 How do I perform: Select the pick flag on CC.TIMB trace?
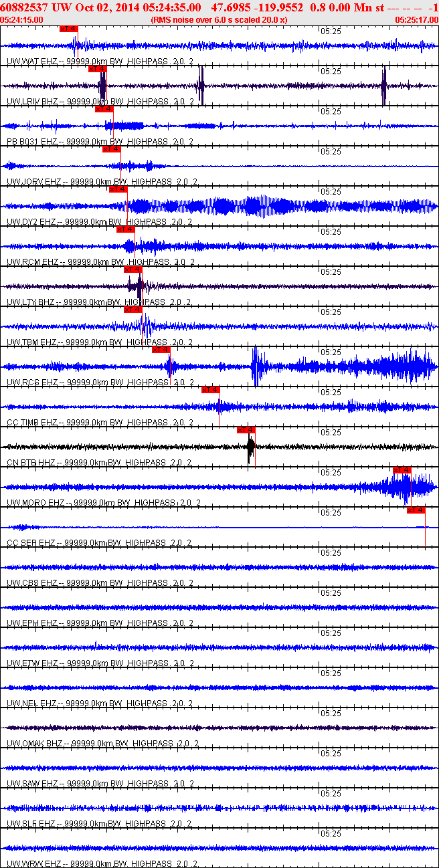tap(210, 390)
